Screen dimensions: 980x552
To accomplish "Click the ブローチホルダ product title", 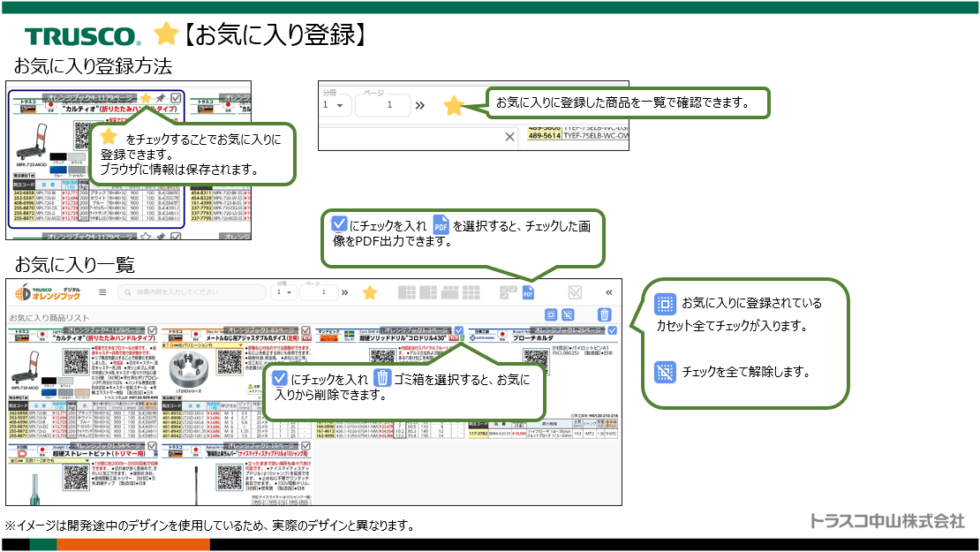I will (x=533, y=338).
